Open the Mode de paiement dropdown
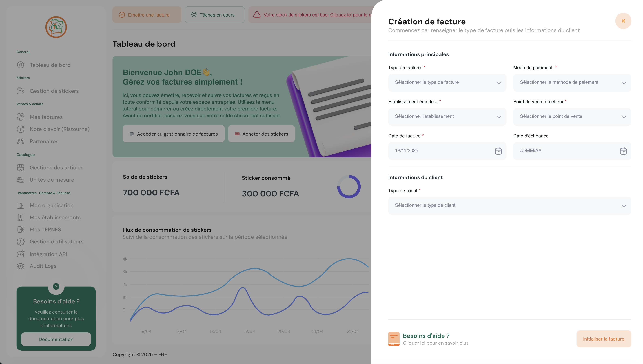 (x=572, y=83)
